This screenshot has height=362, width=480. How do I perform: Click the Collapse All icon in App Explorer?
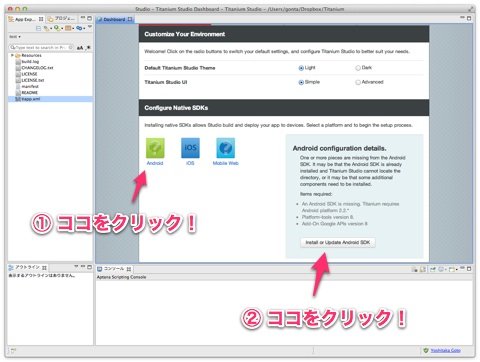[x=38, y=28]
